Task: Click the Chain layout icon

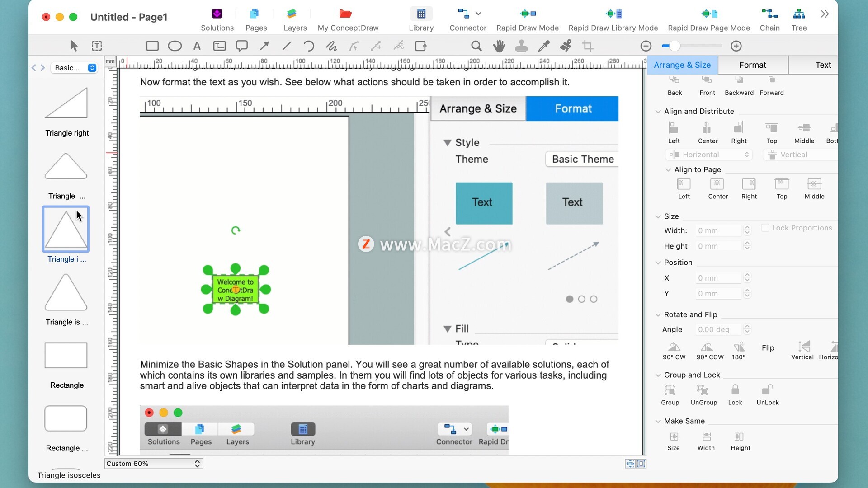Action: click(769, 19)
